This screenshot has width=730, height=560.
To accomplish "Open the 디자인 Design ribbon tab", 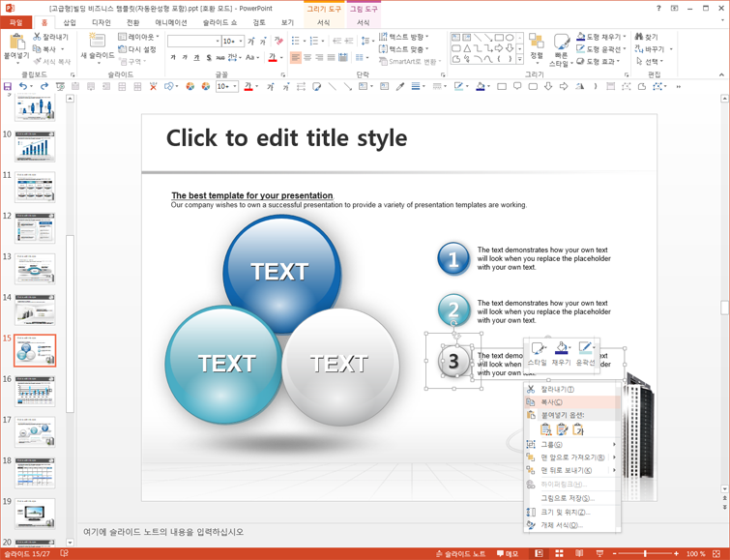I will coord(101,22).
